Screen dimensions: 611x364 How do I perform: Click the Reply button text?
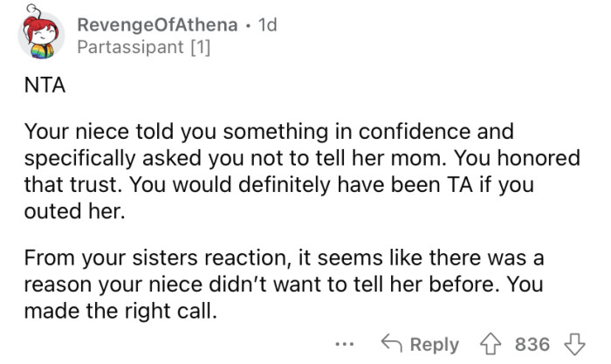pyautogui.click(x=434, y=343)
